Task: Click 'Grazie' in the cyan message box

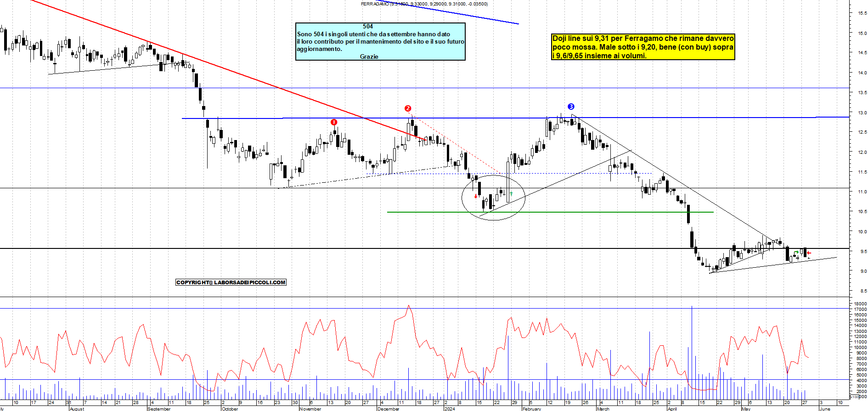Action: click(x=369, y=56)
